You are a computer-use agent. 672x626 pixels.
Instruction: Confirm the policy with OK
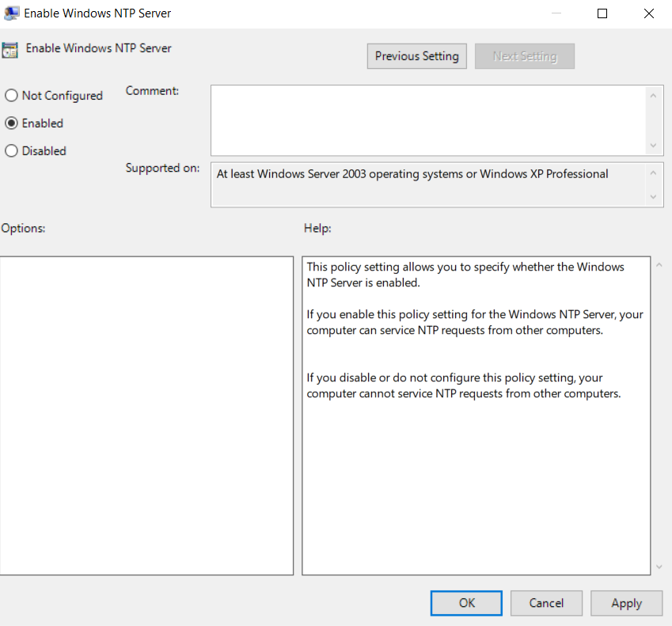click(466, 603)
